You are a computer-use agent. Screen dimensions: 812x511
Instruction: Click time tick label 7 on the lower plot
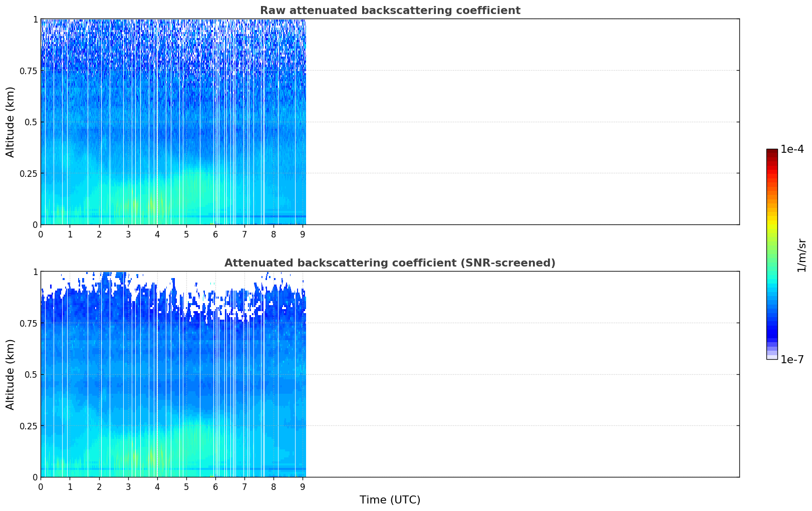(x=244, y=486)
